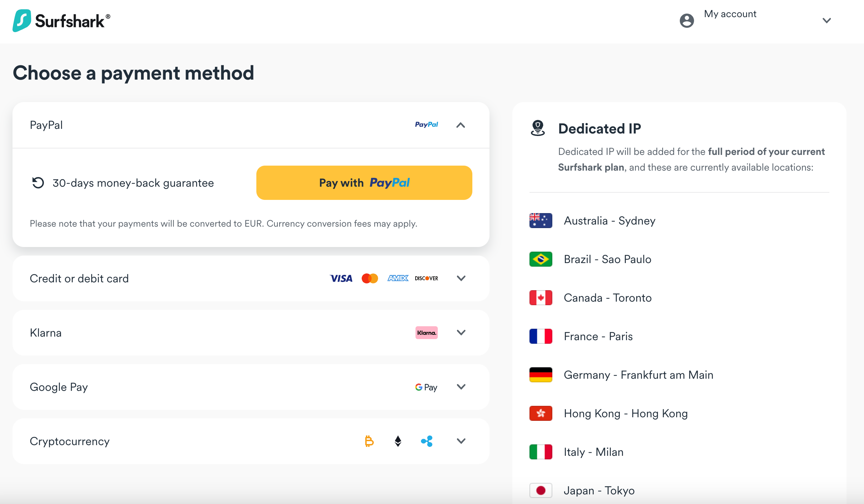Select the Germany - Frankfurt am Main location
864x504 pixels.
(638, 375)
